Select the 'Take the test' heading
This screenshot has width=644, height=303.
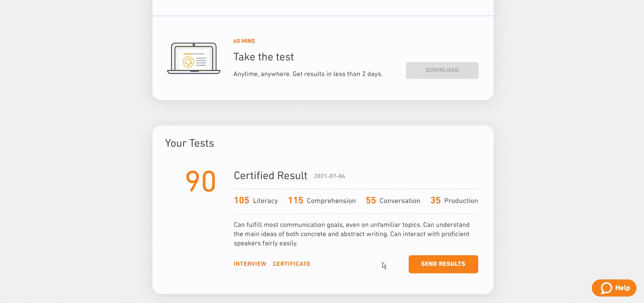click(263, 57)
